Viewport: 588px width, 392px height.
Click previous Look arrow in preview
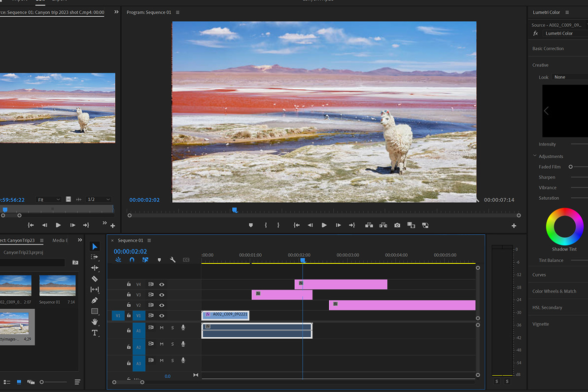547,110
